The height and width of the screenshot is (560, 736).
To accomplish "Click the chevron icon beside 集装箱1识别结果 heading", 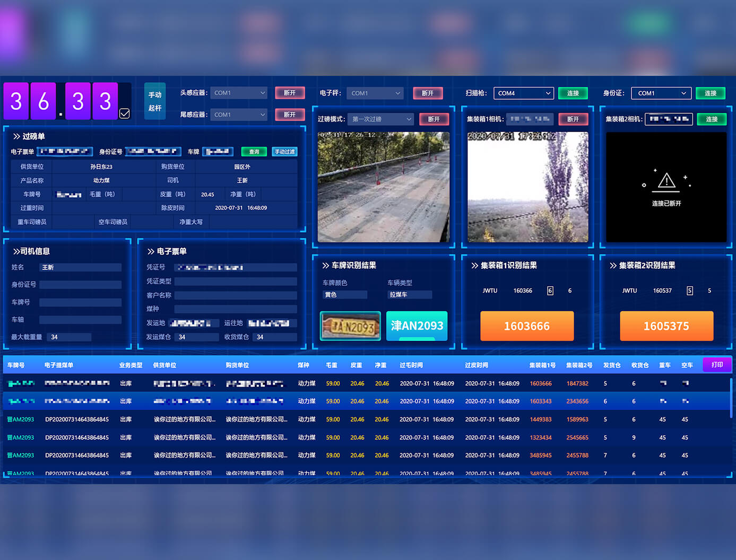I will click(x=474, y=265).
